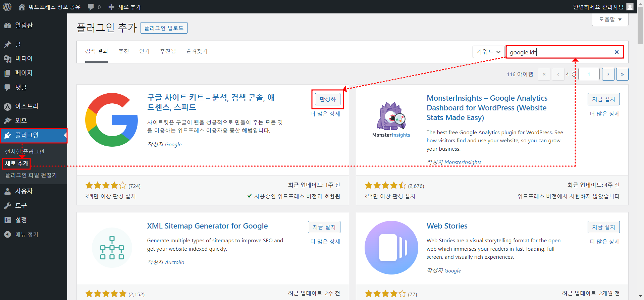Open the MonsterInsights plugin title link
The height and width of the screenshot is (300, 644).
487,108
